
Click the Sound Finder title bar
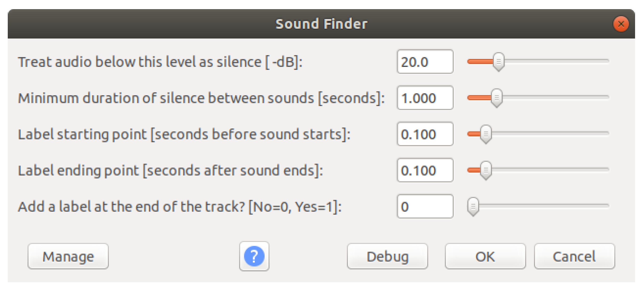[x=321, y=24]
